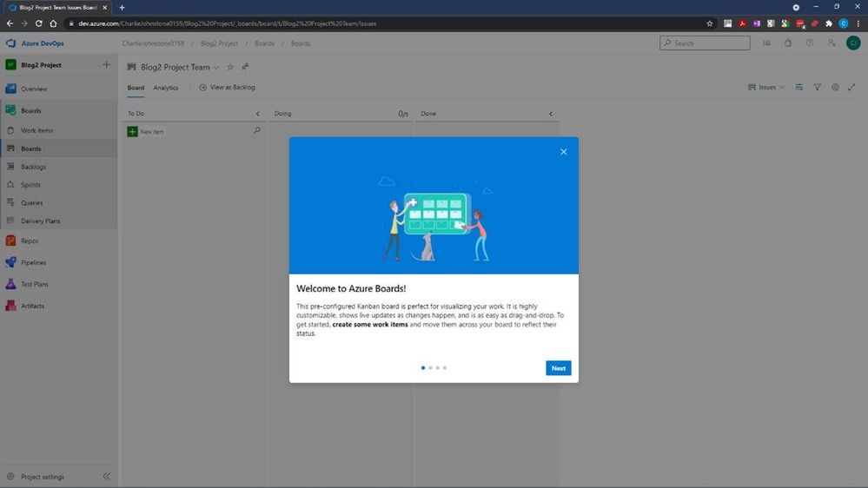868x488 pixels.
Task: Click View as Backlog
Action: pyautogui.click(x=227, y=88)
